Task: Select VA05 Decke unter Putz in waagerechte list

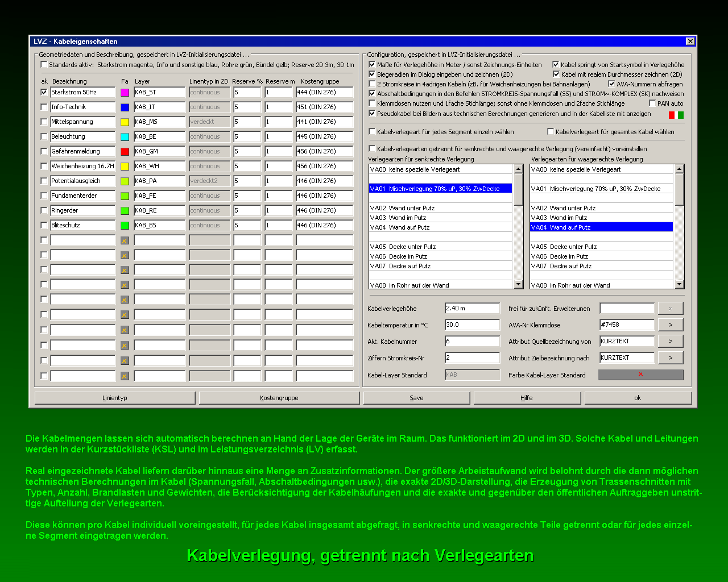Action: [x=602, y=247]
